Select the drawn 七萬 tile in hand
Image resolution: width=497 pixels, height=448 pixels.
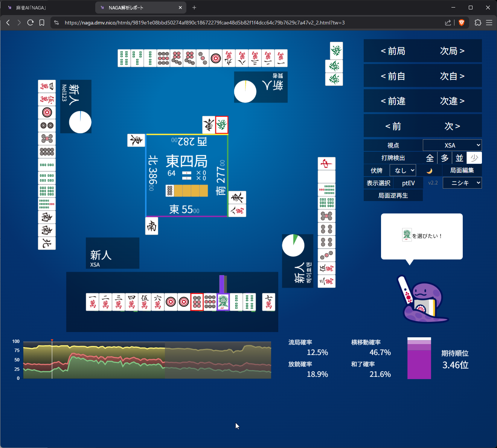coord(268,302)
